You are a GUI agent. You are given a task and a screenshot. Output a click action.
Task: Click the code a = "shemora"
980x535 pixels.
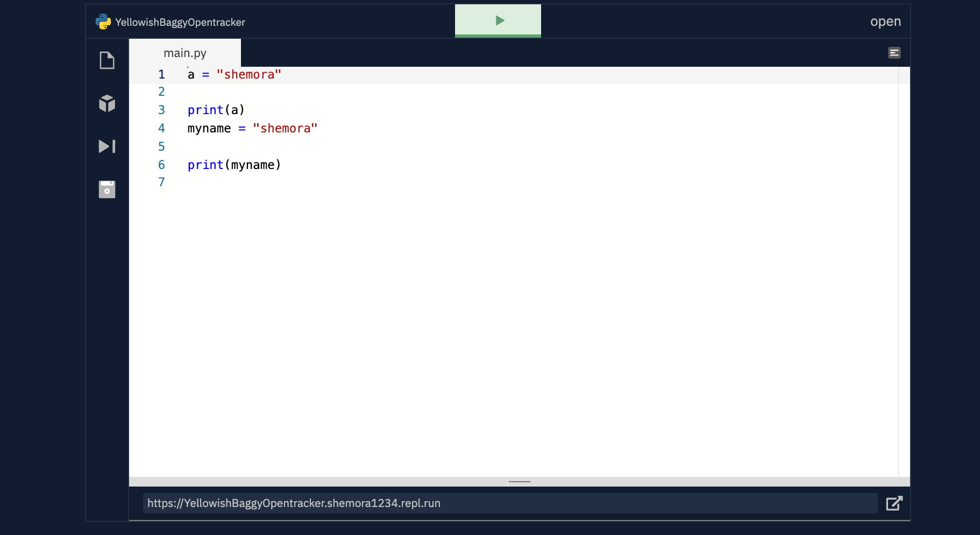point(235,74)
